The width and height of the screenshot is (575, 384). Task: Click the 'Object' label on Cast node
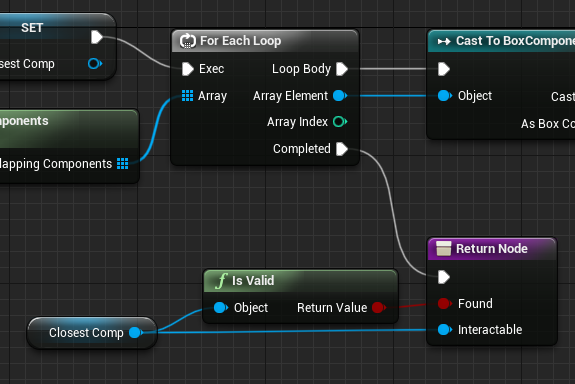[475, 96]
